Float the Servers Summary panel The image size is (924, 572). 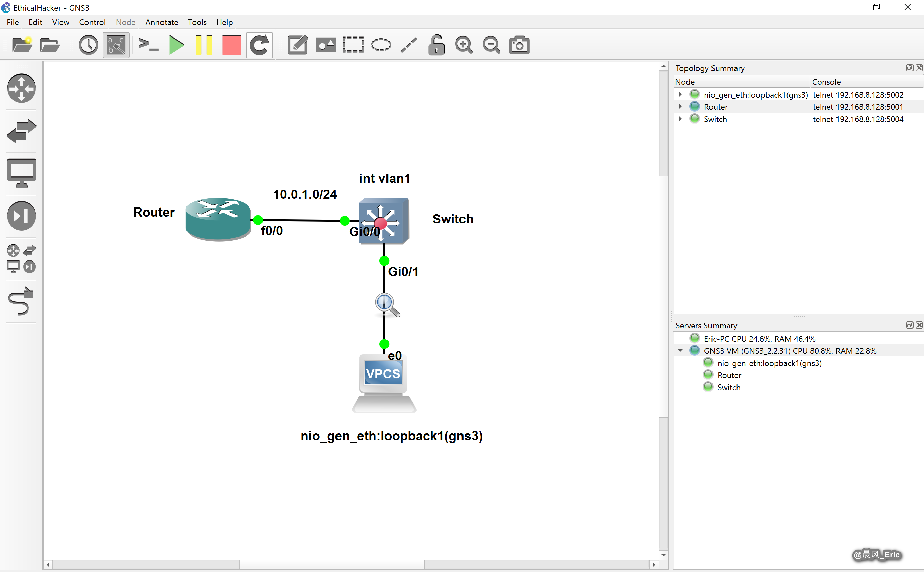tap(909, 325)
